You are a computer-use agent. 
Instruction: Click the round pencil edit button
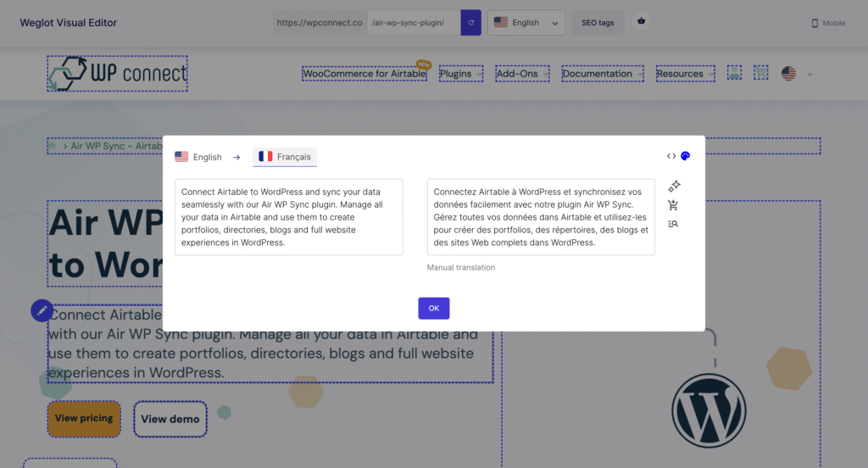click(42, 310)
